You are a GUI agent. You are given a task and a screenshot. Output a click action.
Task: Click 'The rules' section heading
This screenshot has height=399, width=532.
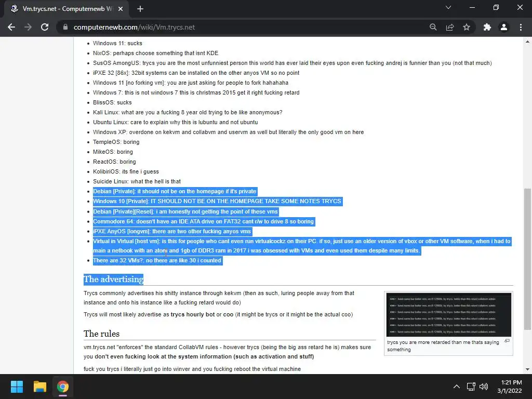pos(101,334)
